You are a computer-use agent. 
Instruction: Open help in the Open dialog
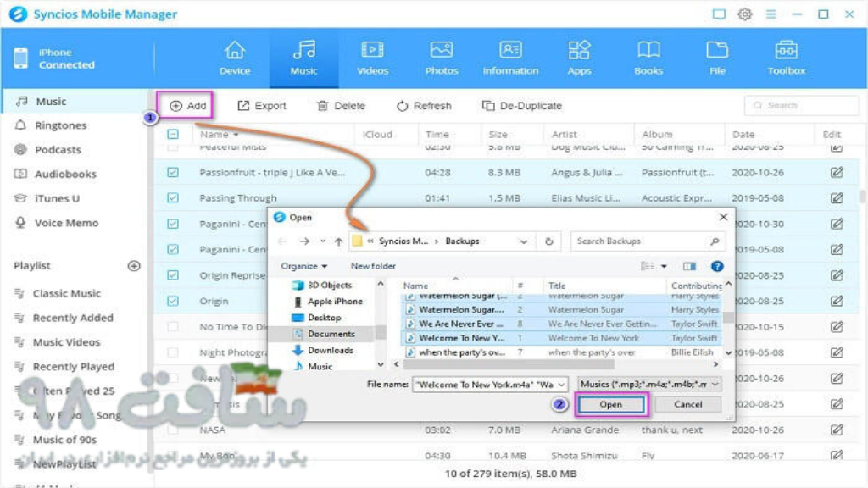[x=717, y=266]
